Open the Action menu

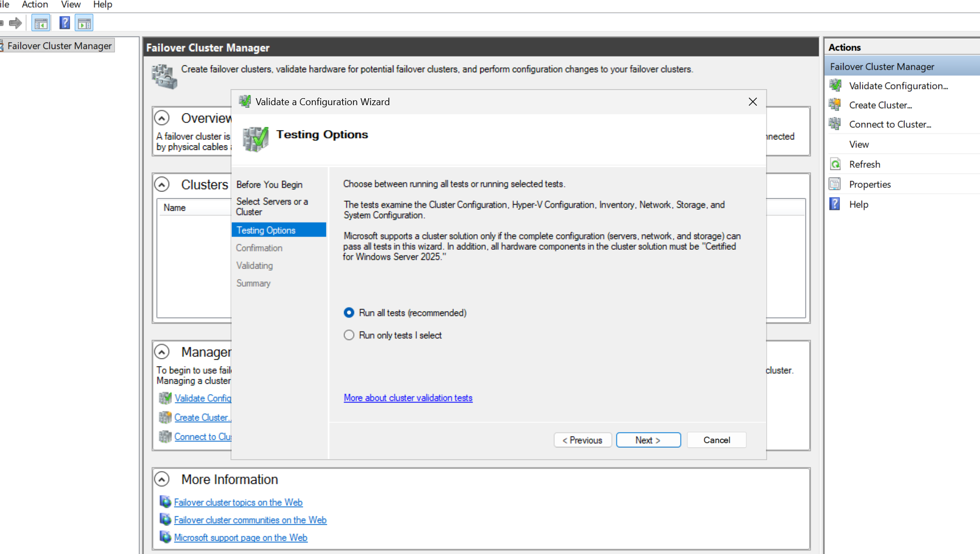pos(35,5)
